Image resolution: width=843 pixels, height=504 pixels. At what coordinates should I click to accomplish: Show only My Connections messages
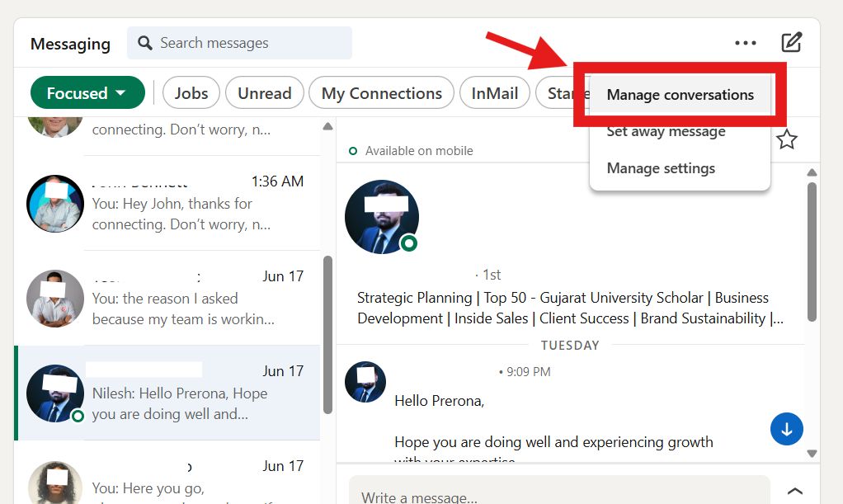[381, 92]
